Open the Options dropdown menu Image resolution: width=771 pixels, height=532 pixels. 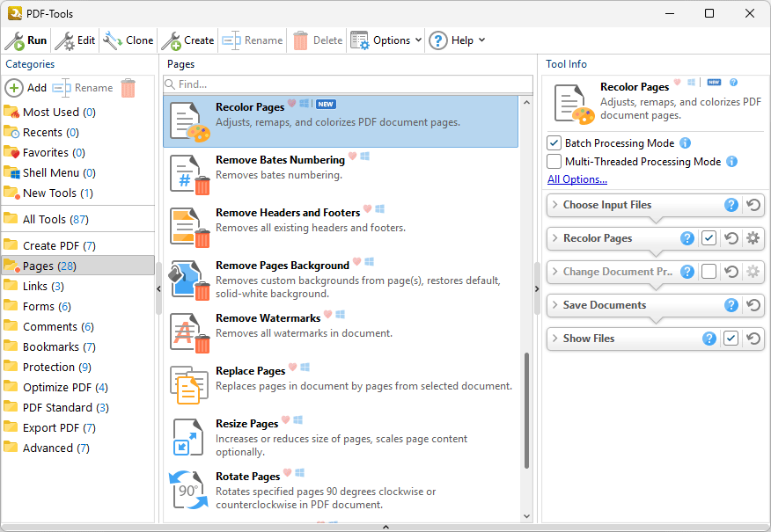click(x=386, y=40)
